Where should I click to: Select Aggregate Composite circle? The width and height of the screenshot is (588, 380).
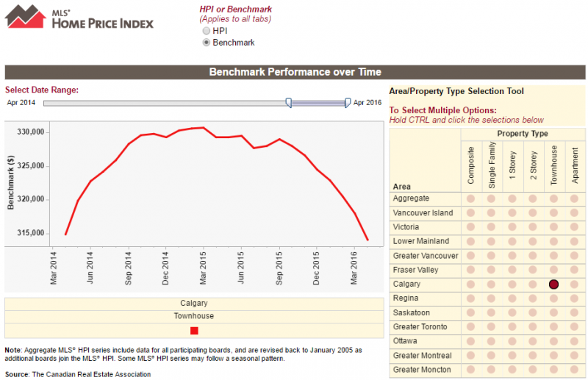(470, 199)
